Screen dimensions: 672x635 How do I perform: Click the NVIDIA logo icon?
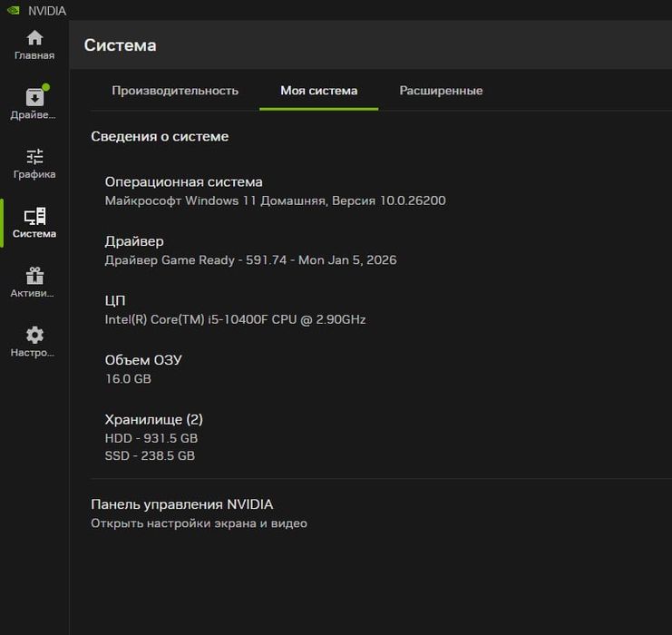click(x=14, y=10)
